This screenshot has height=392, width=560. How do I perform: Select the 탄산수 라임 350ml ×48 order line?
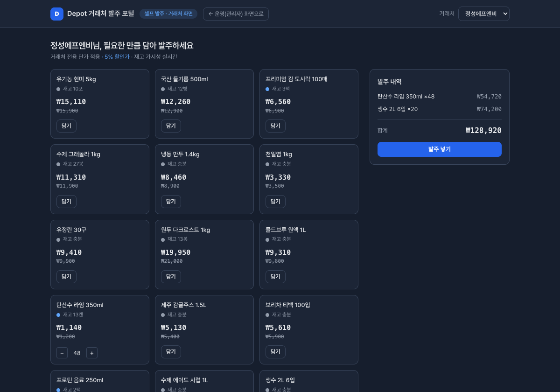pos(440,97)
